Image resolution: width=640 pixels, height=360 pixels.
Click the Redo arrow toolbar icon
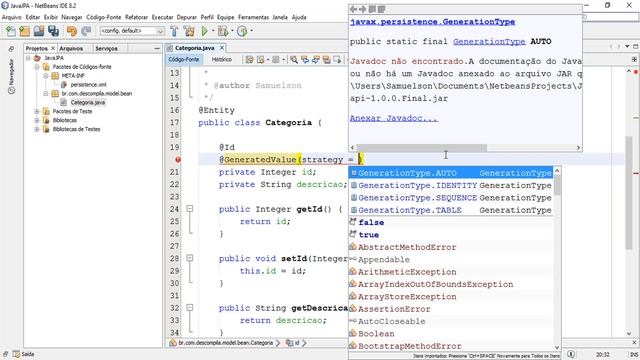pos(86,31)
